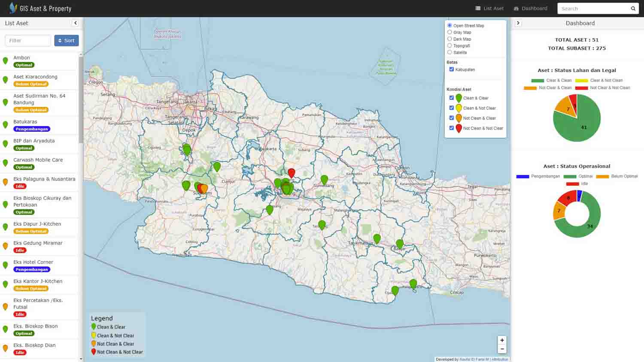The width and height of the screenshot is (644, 362).
Task: Click the green marker near Sumedang
Action: point(324,179)
